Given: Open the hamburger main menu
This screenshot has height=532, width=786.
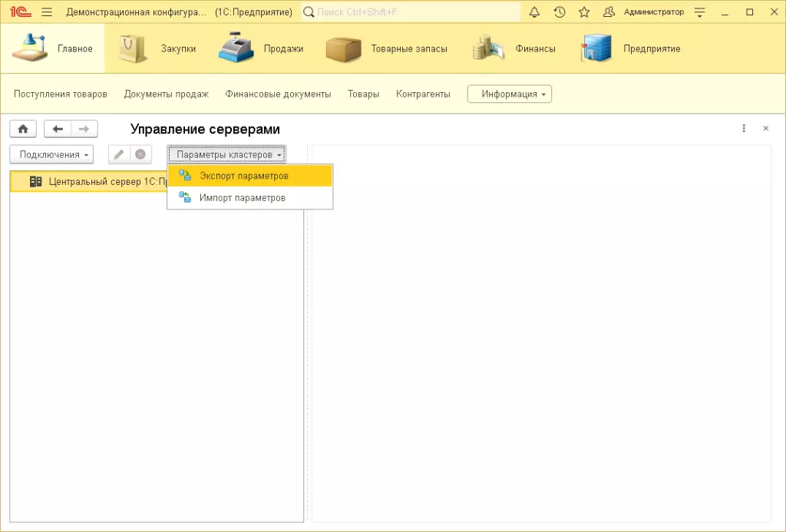Looking at the screenshot, I should click(47, 12).
